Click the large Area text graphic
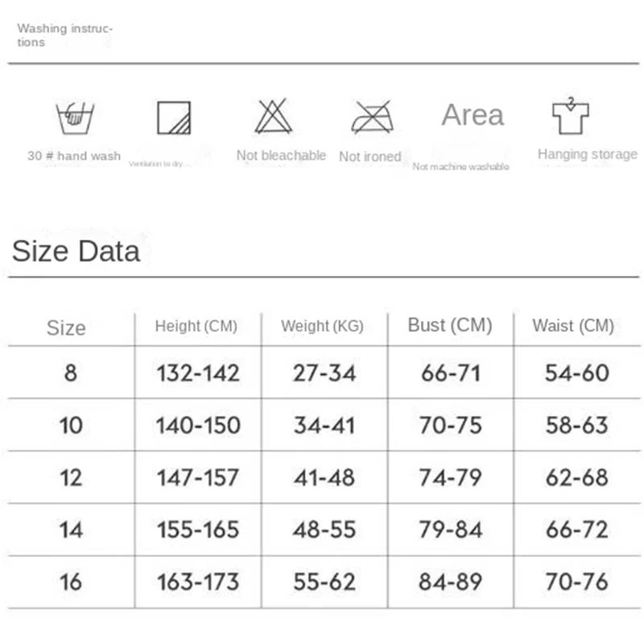The height and width of the screenshot is (644, 644). click(x=473, y=115)
